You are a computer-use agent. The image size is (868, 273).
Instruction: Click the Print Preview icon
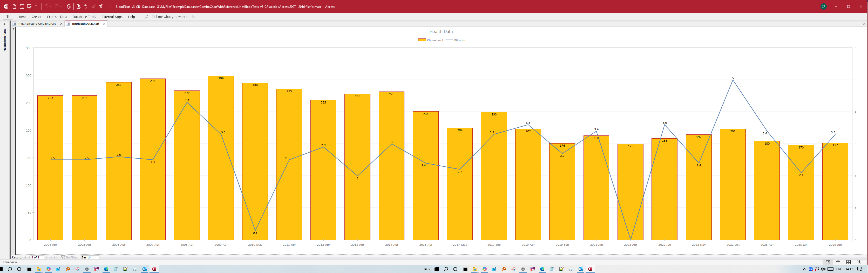click(x=78, y=6)
